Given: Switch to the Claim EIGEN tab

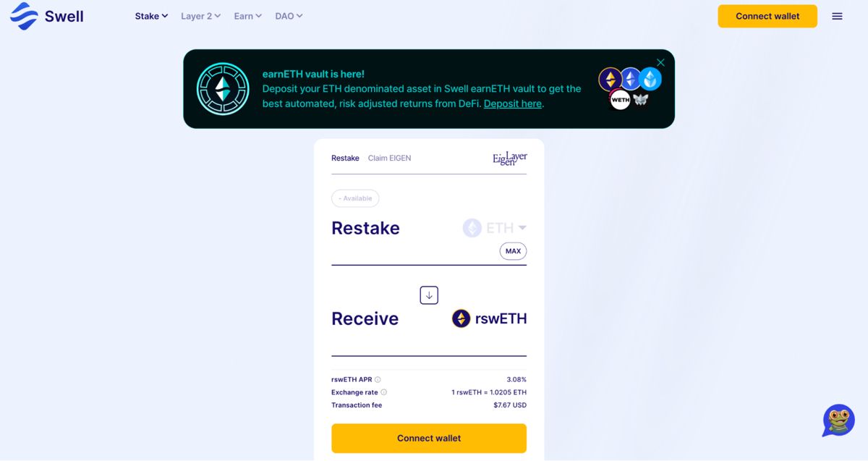Looking at the screenshot, I should [x=389, y=158].
